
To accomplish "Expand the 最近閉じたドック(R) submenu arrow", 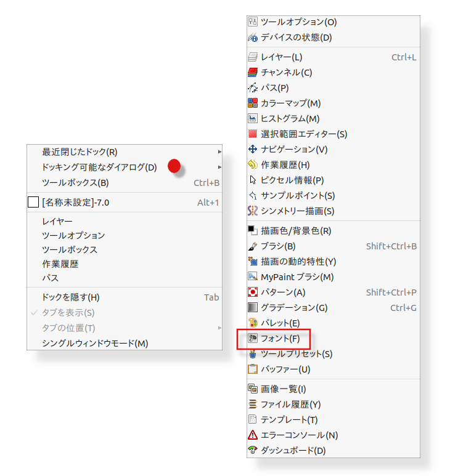I will (x=219, y=151).
